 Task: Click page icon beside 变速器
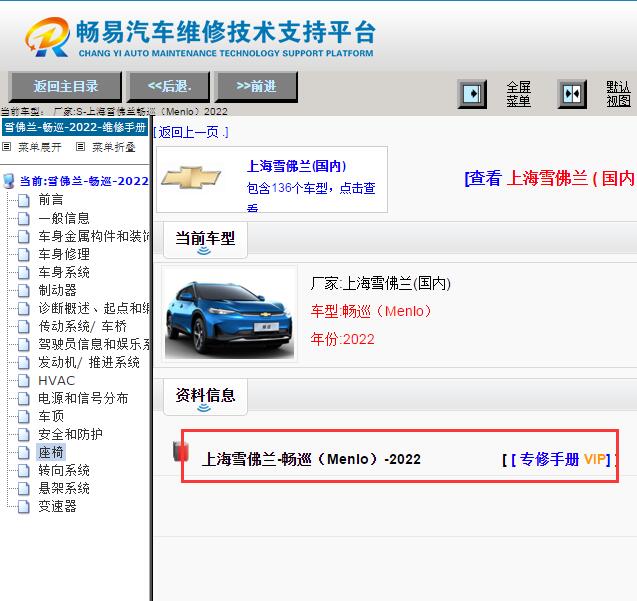click(x=24, y=506)
